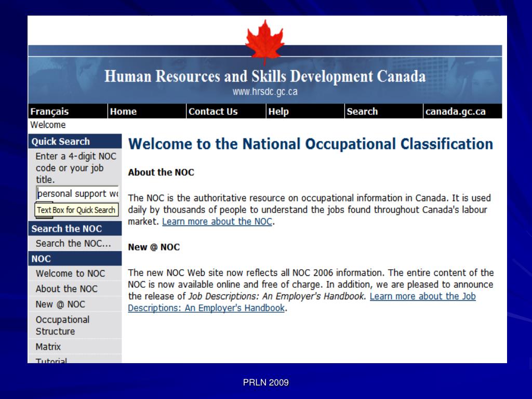Viewport: 532px width, 399px height.
Task: Open Contact Us in navigation bar
Action: 213,112
